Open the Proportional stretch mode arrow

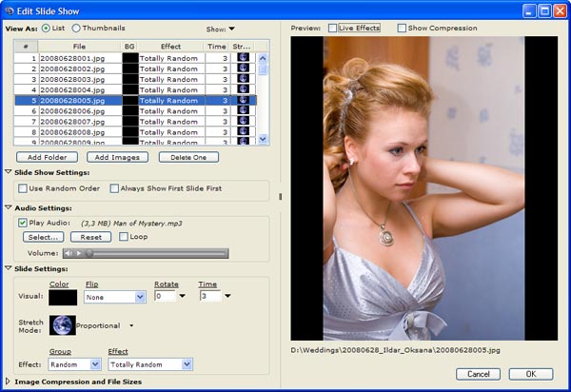tap(131, 325)
